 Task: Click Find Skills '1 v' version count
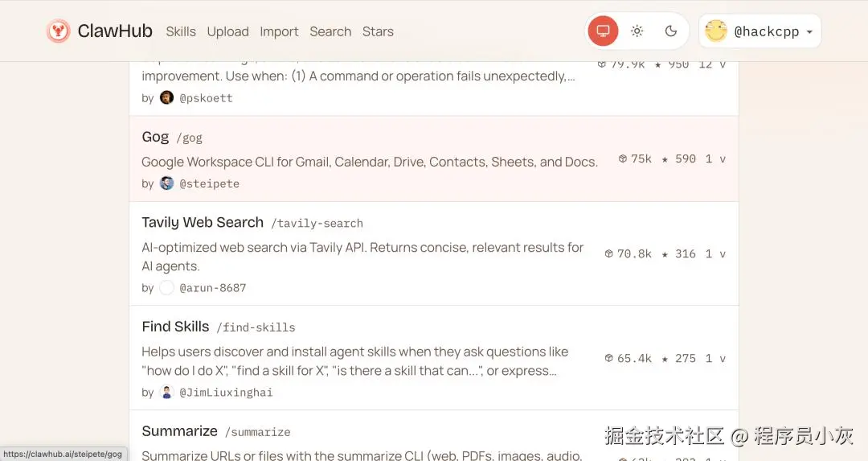tap(715, 358)
